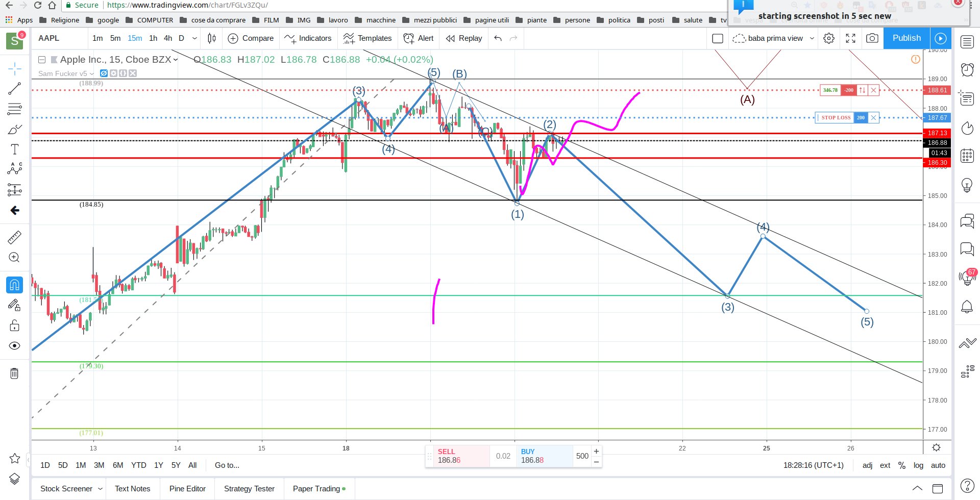Open the Compare symbol dialog

coord(251,38)
